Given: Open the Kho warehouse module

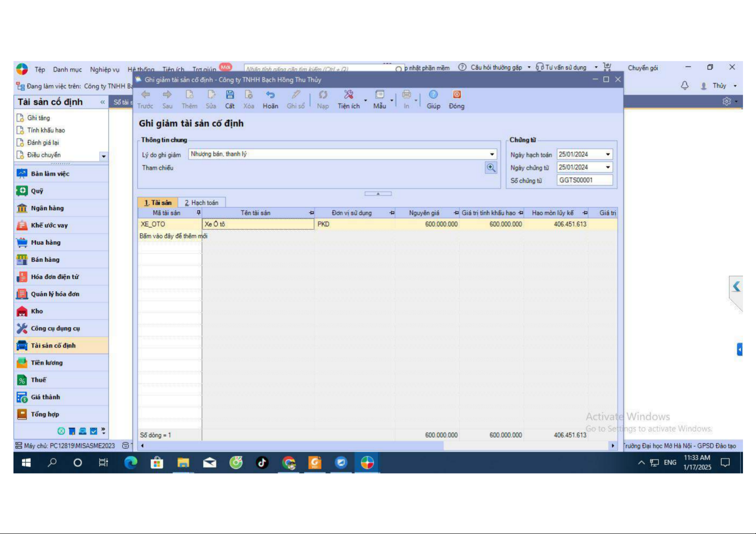Looking at the screenshot, I should pos(37,311).
